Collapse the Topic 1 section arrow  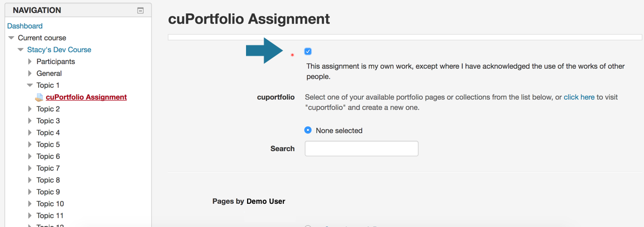(30, 85)
